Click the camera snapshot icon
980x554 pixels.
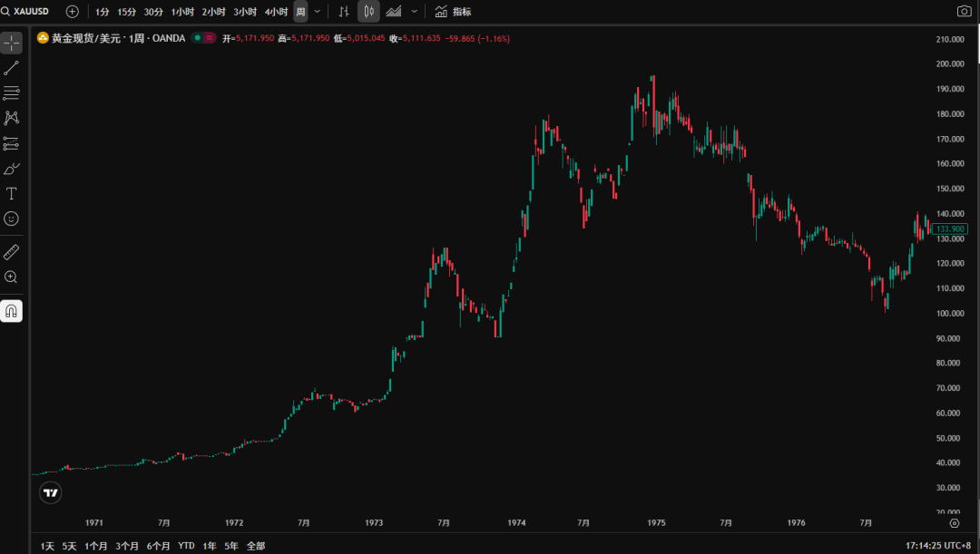(x=964, y=11)
